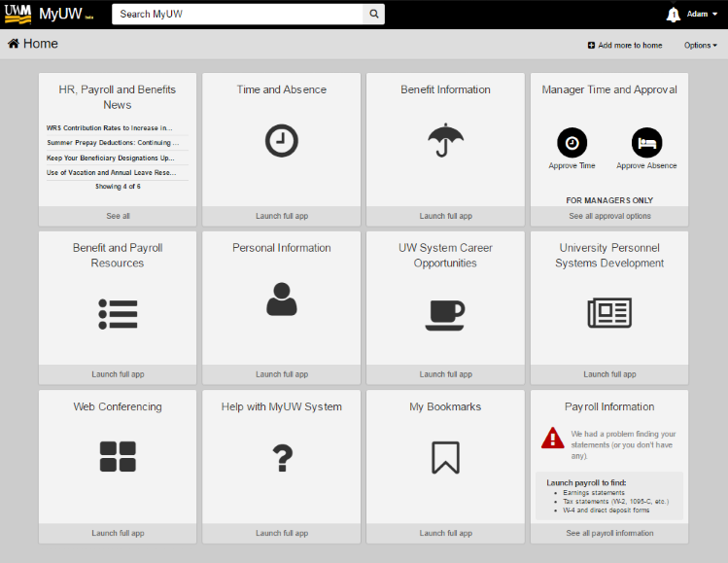Open WRS Contribution Rates news item
The width and height of the screenshot is (728, 563).
click(x=110, y=127)
